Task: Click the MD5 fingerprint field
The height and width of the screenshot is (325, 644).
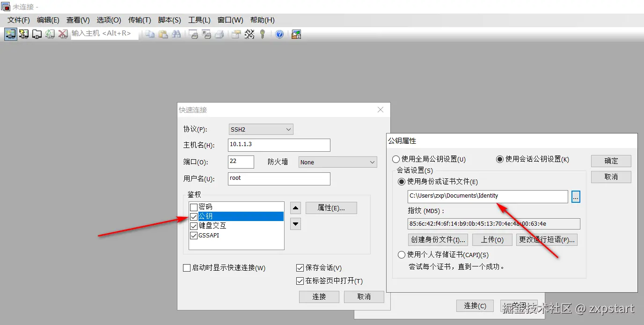Action: click(x=494, y=224)
